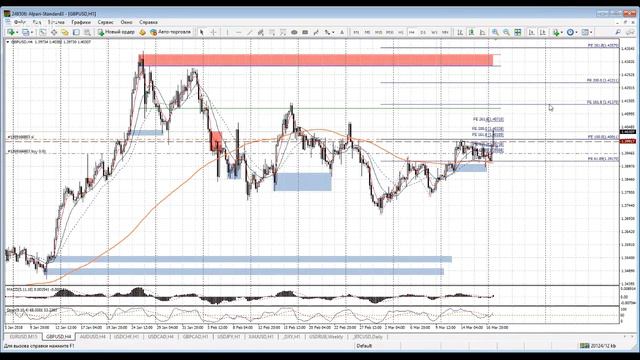Viewport: 640px width, 360px height.
Task: Click the search magnifier icon
Action: click(x=618, y=32)
